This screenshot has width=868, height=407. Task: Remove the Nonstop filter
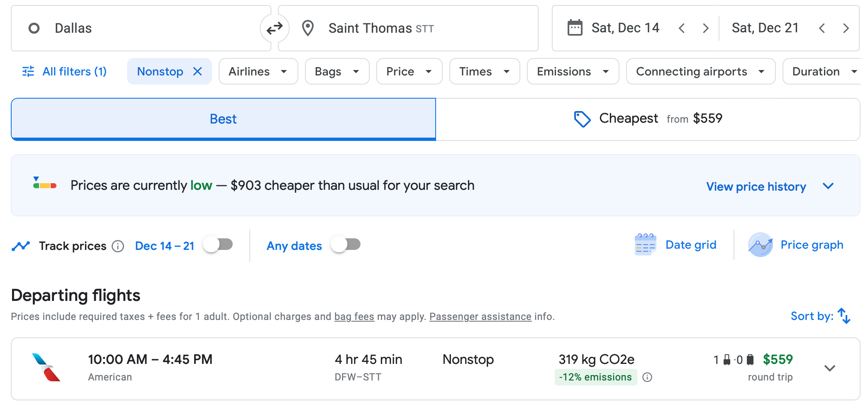pos(198,72)
